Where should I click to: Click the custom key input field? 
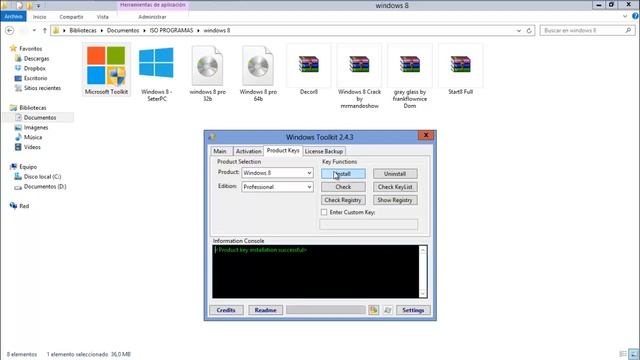[x=369, y=224]
